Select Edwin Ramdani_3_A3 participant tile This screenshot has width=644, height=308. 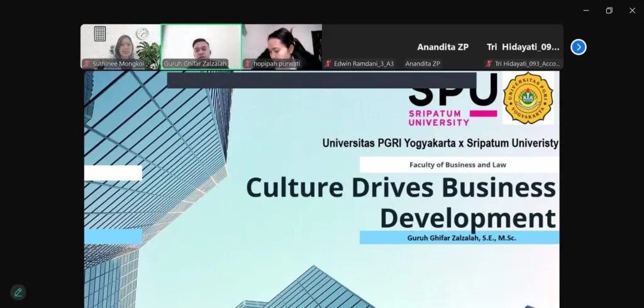(x=362, y=47)
